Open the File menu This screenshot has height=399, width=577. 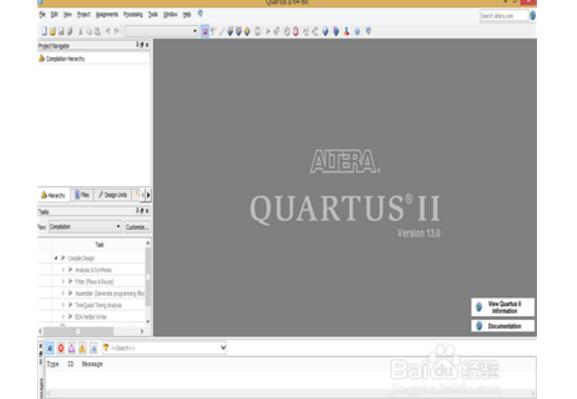pyautogui.click(x=42, y=14)
